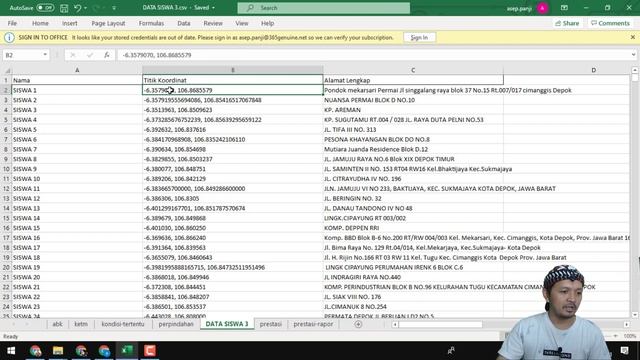Click the Excel icon in the taskbar
640x360 pixels.
coord(127,351)
